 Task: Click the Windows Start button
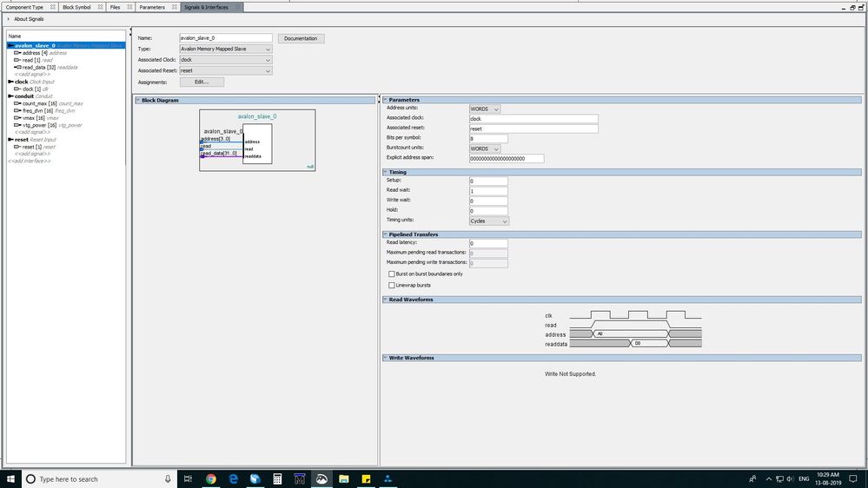10,478
